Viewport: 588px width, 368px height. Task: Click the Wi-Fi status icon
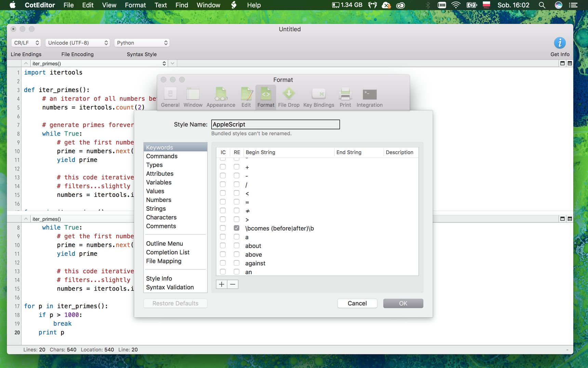[456, 5]
